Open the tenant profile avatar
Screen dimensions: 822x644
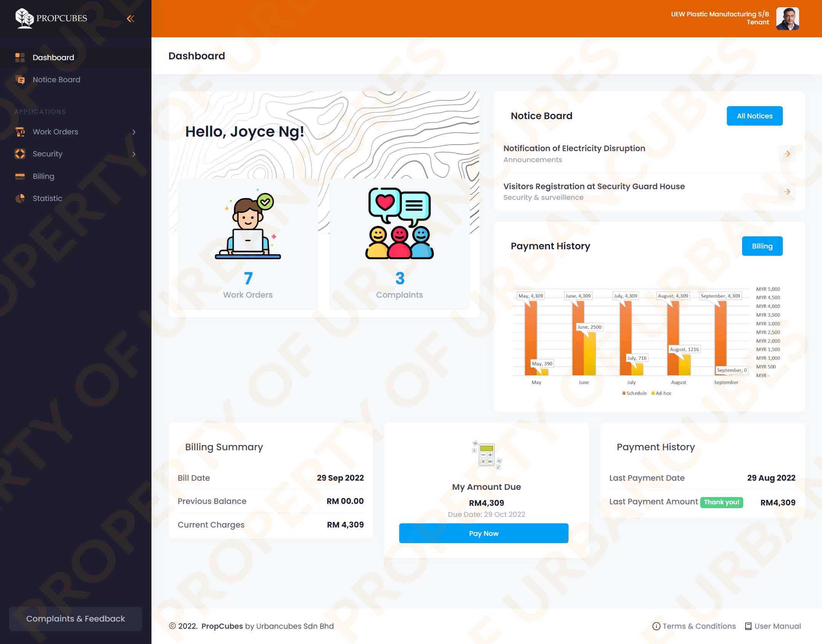click(787, 19)
